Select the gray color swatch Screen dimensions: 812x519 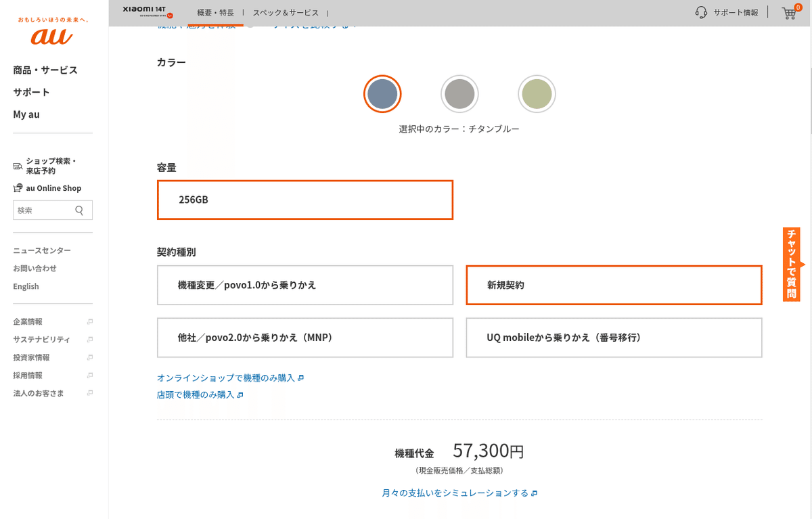[x=459, y=93]
